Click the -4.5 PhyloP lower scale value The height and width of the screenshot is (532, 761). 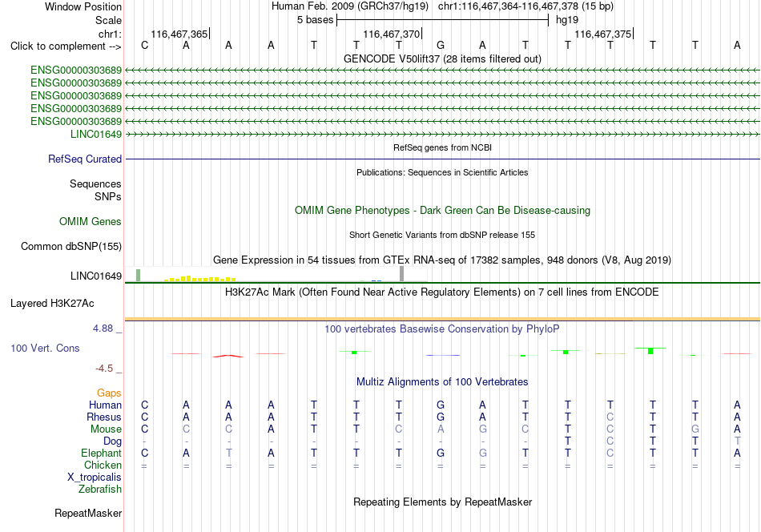click(x=104, y=369)
